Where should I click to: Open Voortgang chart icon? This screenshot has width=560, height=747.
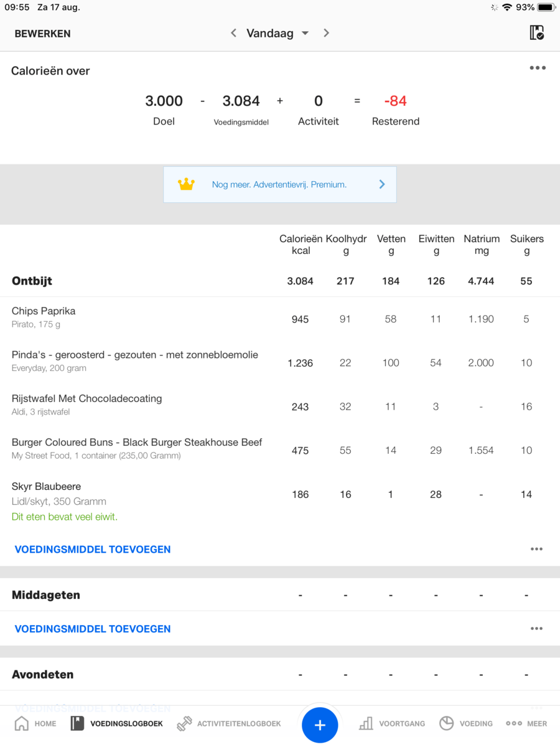366,723
